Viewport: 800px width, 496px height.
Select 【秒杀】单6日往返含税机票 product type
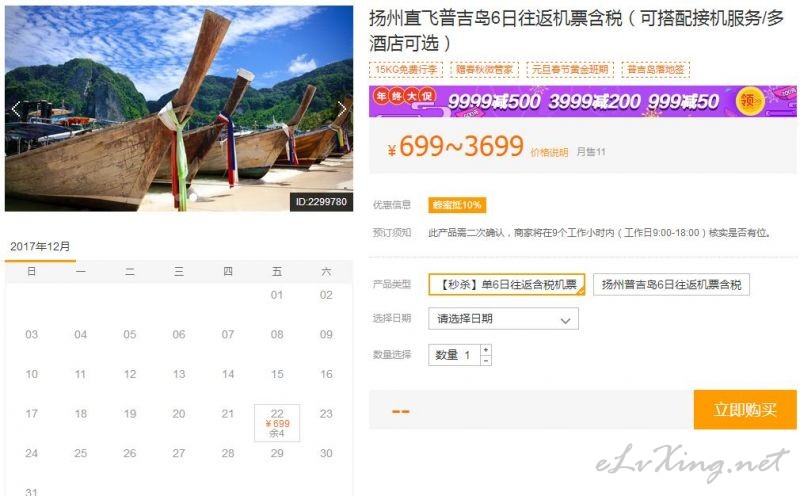(x=507, y=284)
